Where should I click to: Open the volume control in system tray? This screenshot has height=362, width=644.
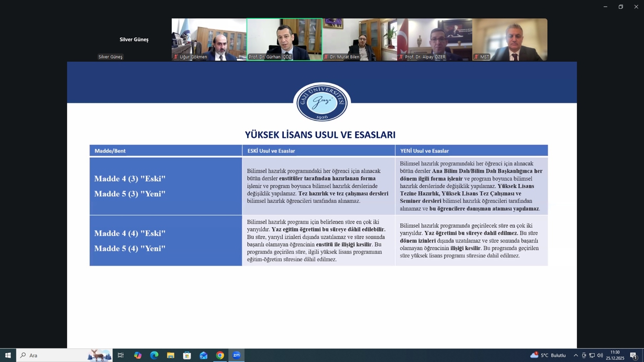point(600,355)
